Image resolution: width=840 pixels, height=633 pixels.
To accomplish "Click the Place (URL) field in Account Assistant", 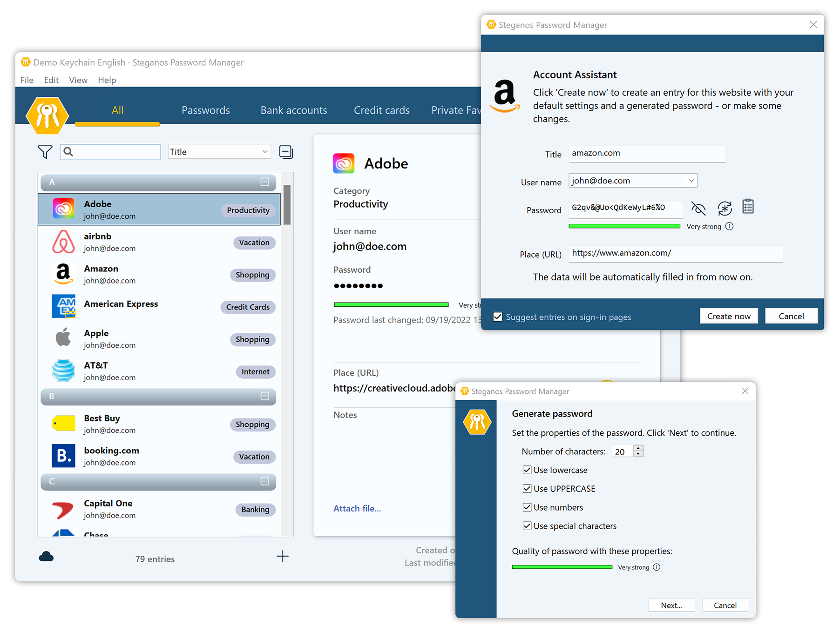I will pyautogui.click(x=675, y=253).
